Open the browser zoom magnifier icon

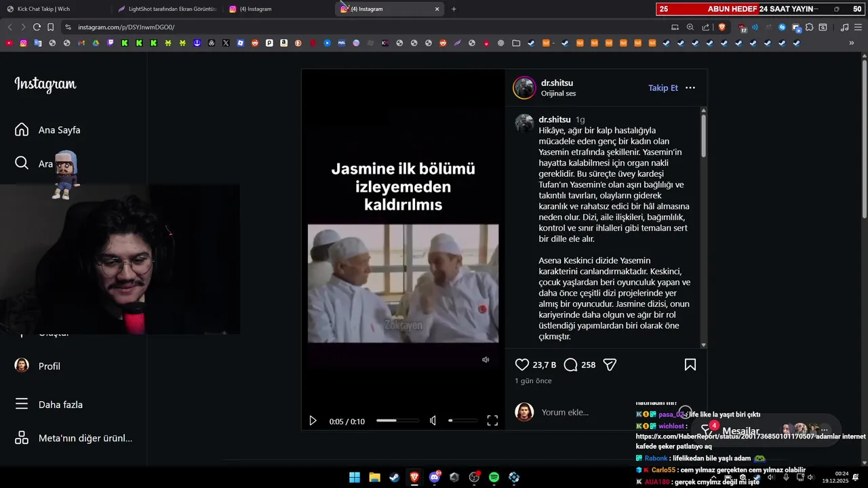coord(690,27)
